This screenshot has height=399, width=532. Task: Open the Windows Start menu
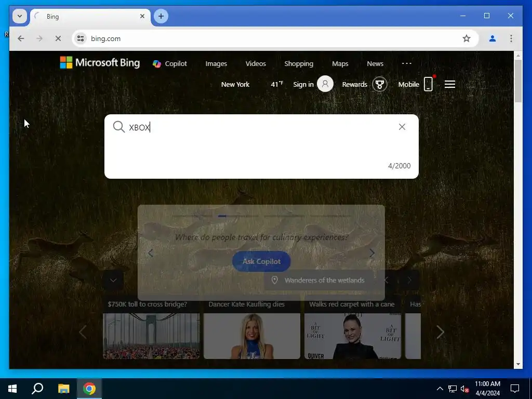(12, 389)
